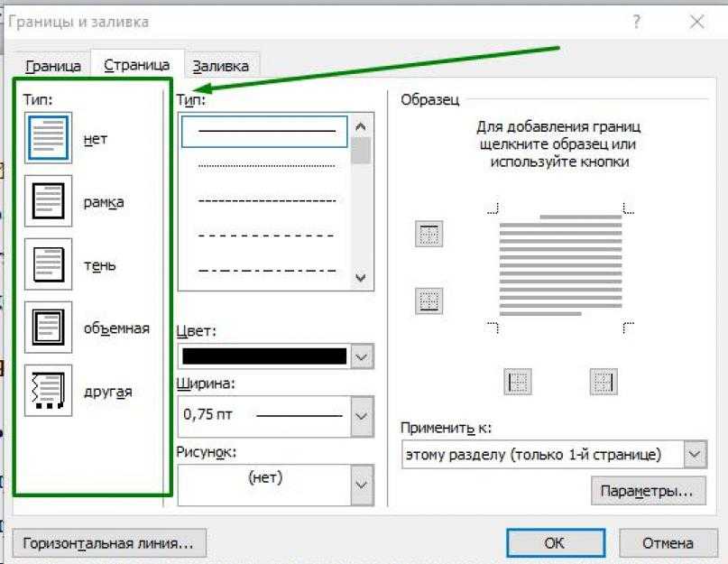The width and height of the screenshot is (728, 564).
Task: Click the 'этому разделу' apply-to field
Action: tap(543, 454)
